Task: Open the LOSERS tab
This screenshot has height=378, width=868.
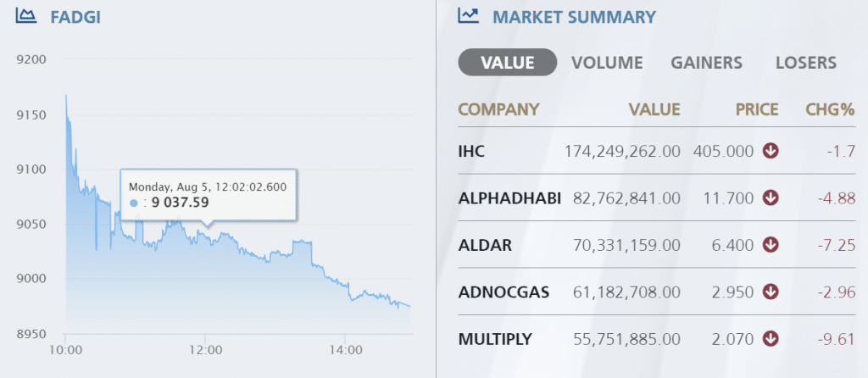Action: click(x=805, y=63)
